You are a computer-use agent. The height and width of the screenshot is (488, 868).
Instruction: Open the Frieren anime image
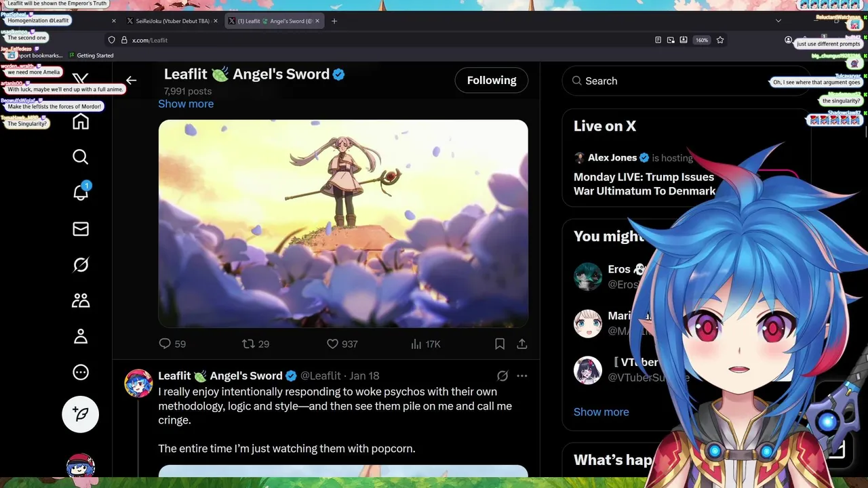(x=343, y=224)
